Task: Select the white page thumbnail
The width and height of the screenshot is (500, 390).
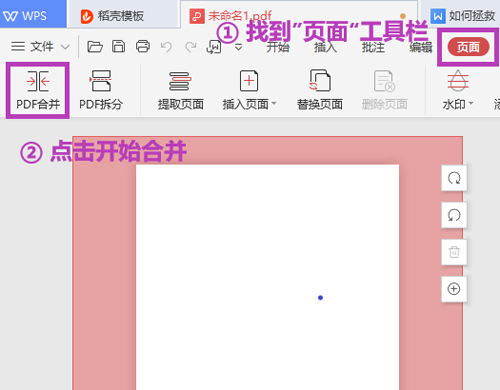Action: coord(267,277)
